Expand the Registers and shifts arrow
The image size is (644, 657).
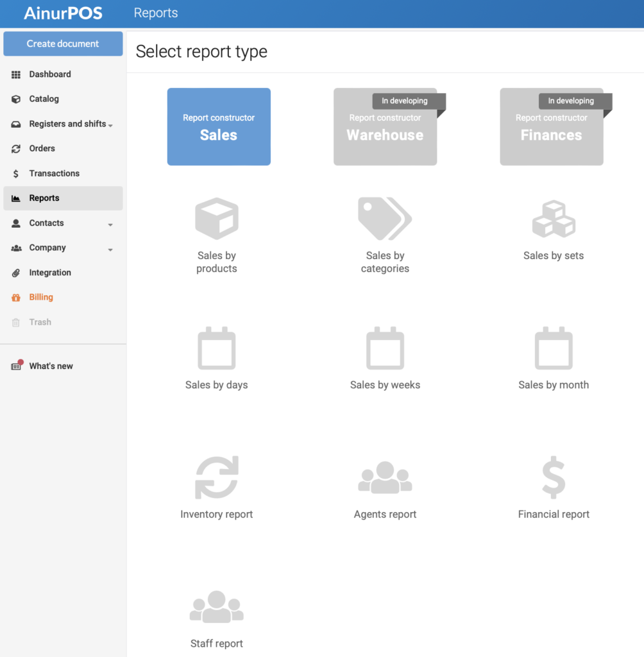110,125
